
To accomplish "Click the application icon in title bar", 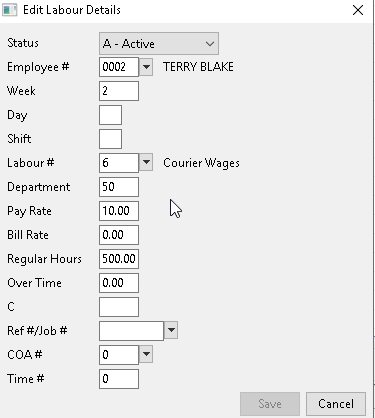I will click(x=9, y=10).
